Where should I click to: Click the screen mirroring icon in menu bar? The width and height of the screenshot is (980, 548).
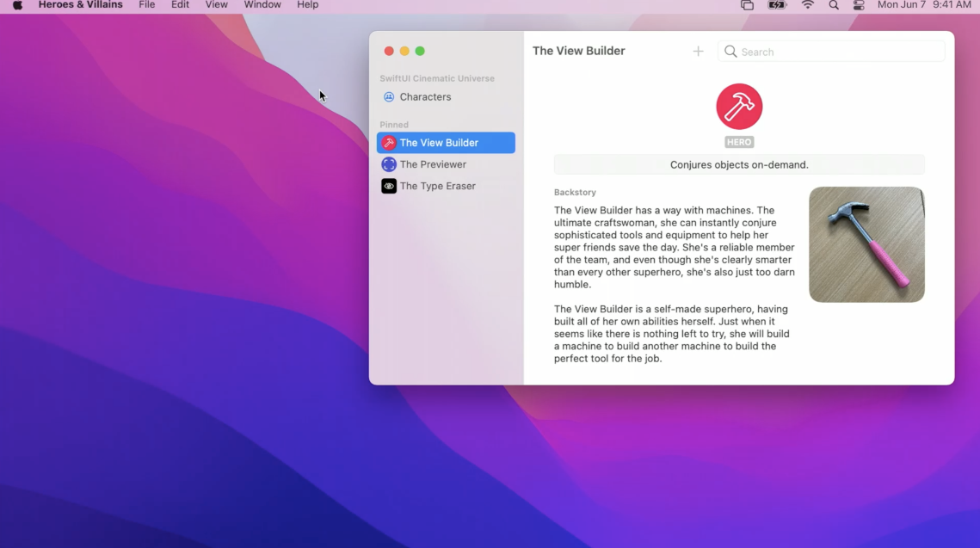[747, 5]
